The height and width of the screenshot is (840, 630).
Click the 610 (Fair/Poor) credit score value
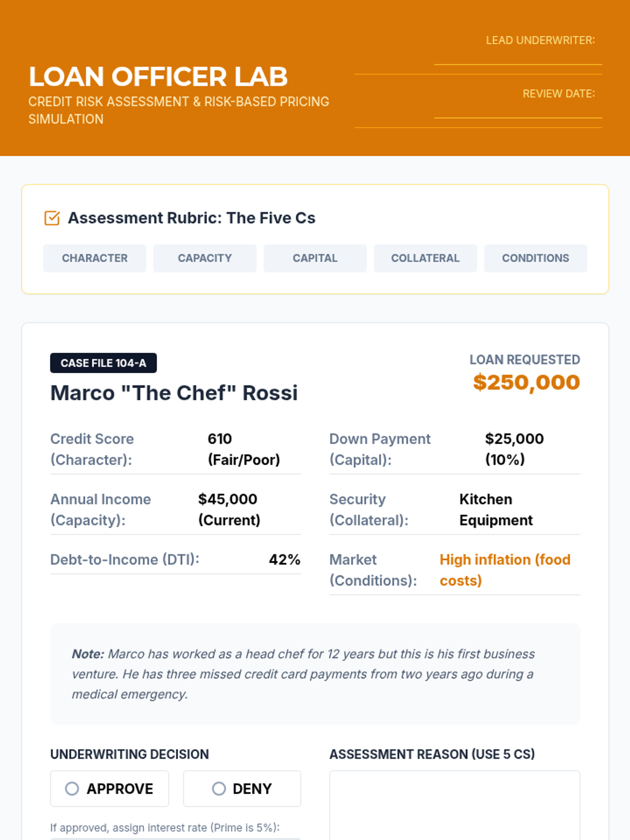(x=244, y=449)
